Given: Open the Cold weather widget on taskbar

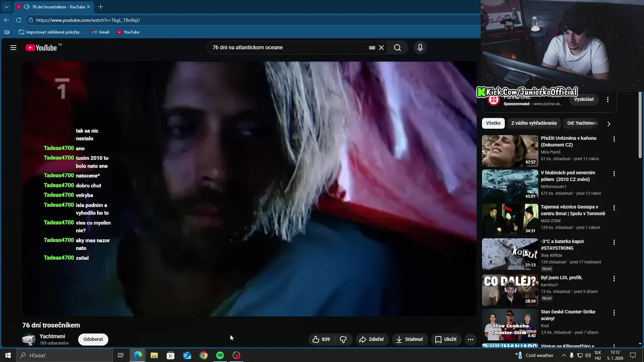Looking at the screenshot, I should click(534, 355).
